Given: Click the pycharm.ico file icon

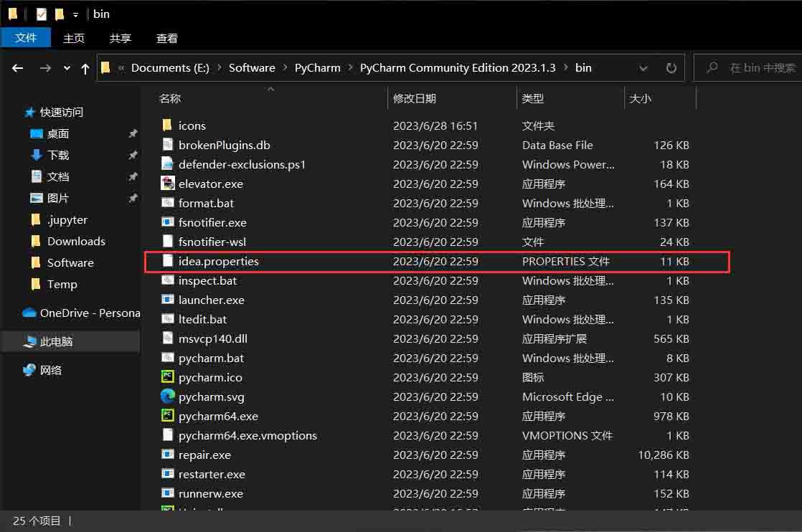Looking at the screenshot, I should [x=167, y=377].
